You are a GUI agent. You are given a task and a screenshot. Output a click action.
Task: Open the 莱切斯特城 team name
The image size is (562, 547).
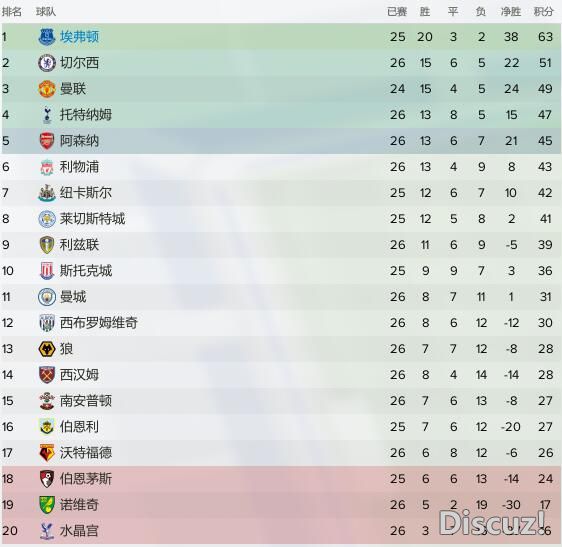point(92,219)
